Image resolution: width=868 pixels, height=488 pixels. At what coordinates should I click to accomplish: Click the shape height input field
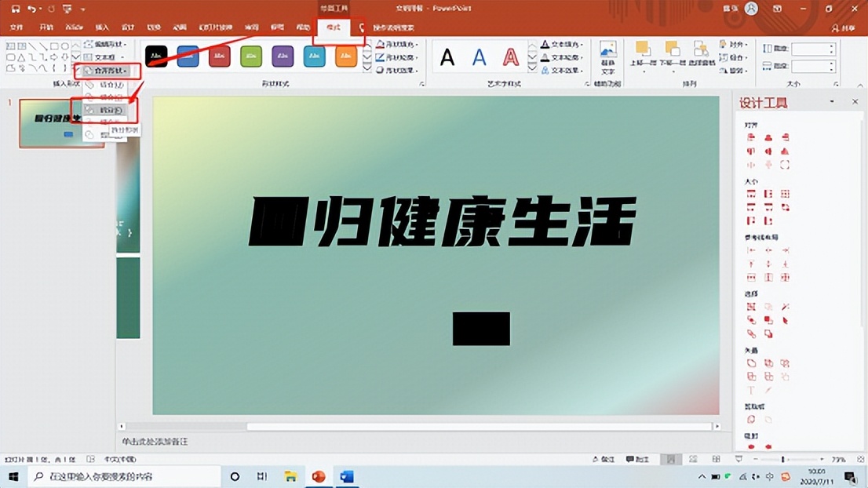pos(812,49)
